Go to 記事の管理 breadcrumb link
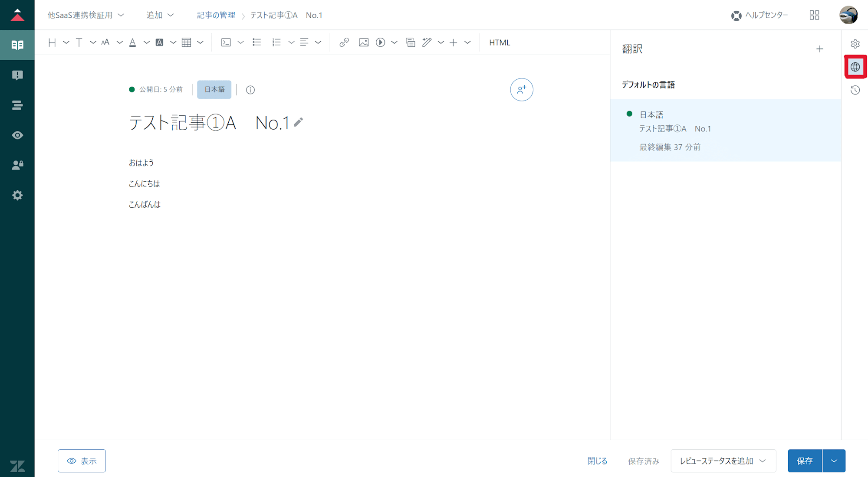This screenshot has height=477, width=868. [216, 15]
